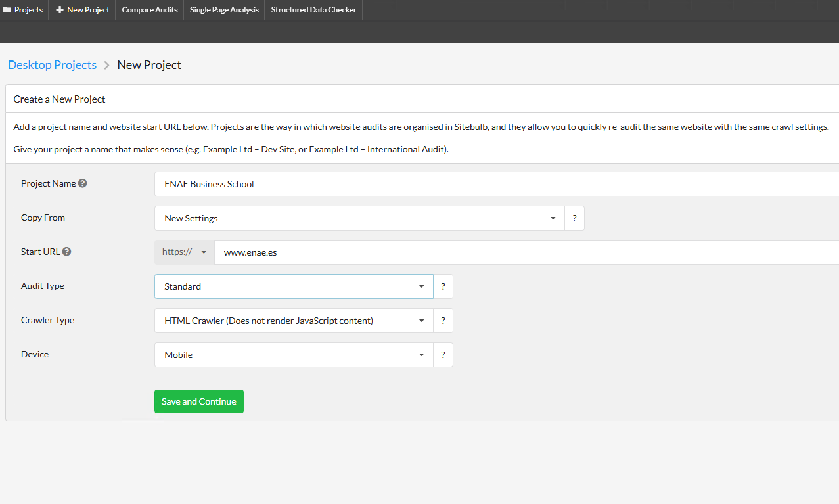The height and width of the screenshot is (504, 839).
Task: Open the Audit Type dropdown
Action: (x=294, y=286)
